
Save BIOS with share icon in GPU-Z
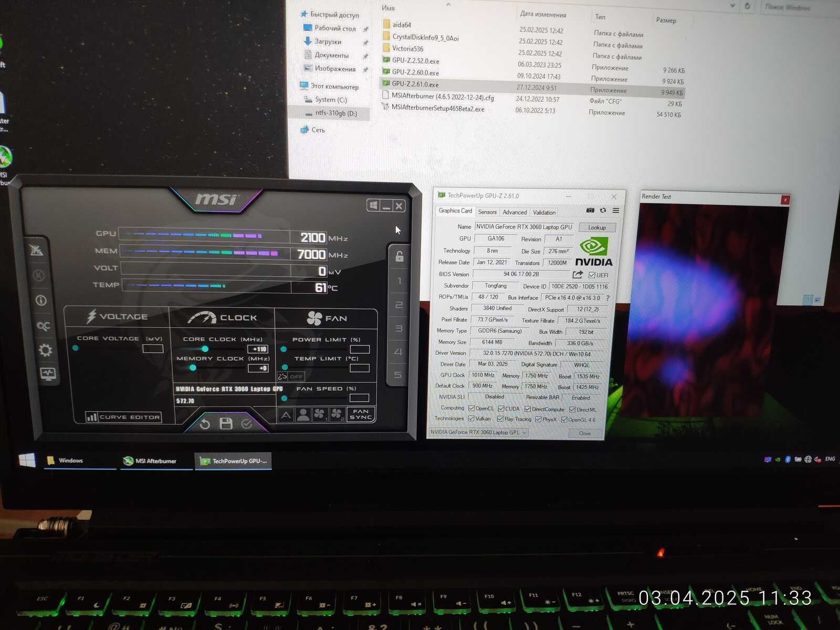point(578,275)
